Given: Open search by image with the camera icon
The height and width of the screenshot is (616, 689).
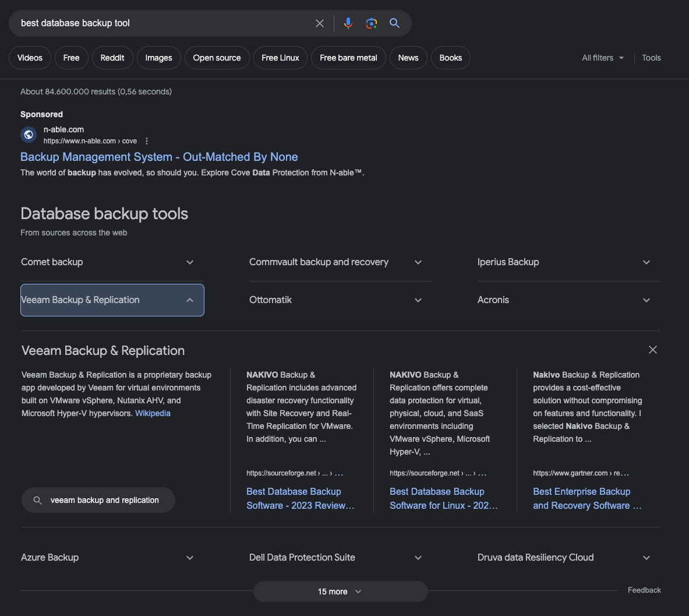Looking at the screenshot, I should [x=372, y=23].
